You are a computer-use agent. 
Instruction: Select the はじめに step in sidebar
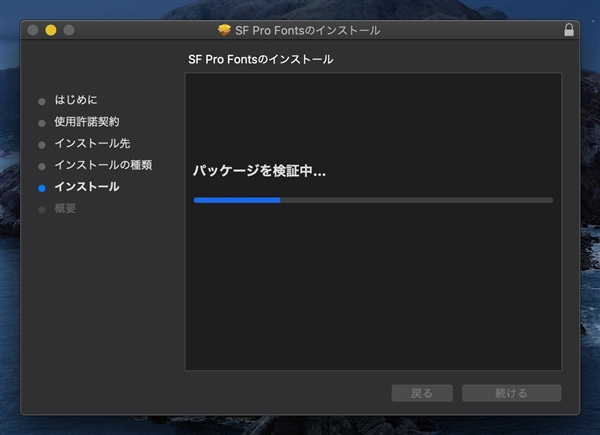click(76, 100)
